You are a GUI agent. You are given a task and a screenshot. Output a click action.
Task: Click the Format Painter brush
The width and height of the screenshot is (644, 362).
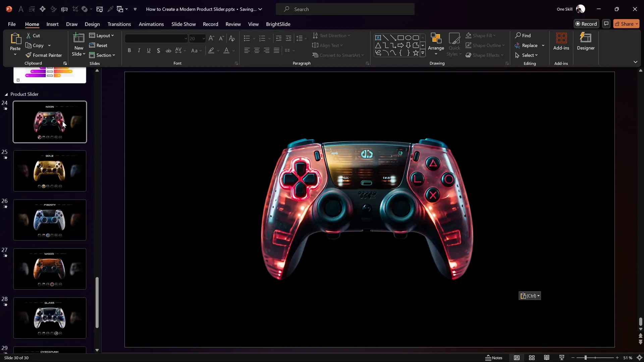29,55
